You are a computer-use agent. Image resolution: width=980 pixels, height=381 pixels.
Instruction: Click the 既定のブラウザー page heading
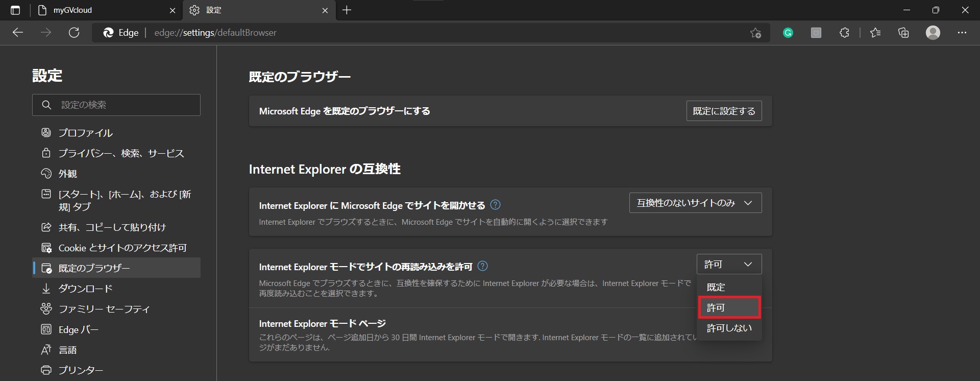pos(300,77)
